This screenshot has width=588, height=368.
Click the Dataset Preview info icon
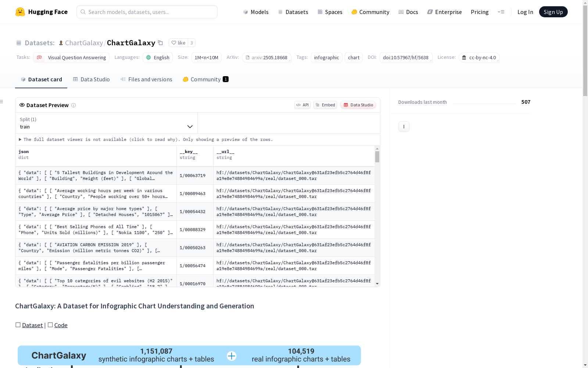tap(73, 105)
